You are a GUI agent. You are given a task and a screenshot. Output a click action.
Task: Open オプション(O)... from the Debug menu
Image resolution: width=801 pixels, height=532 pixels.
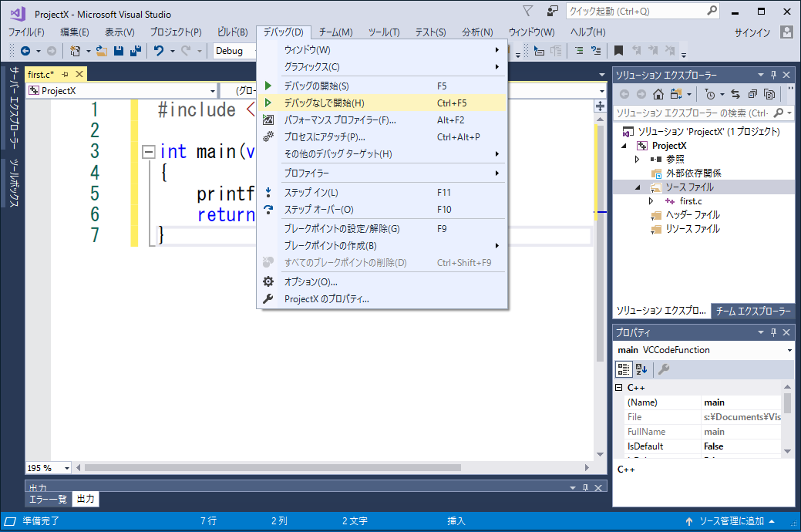click(x=382, y=281)
